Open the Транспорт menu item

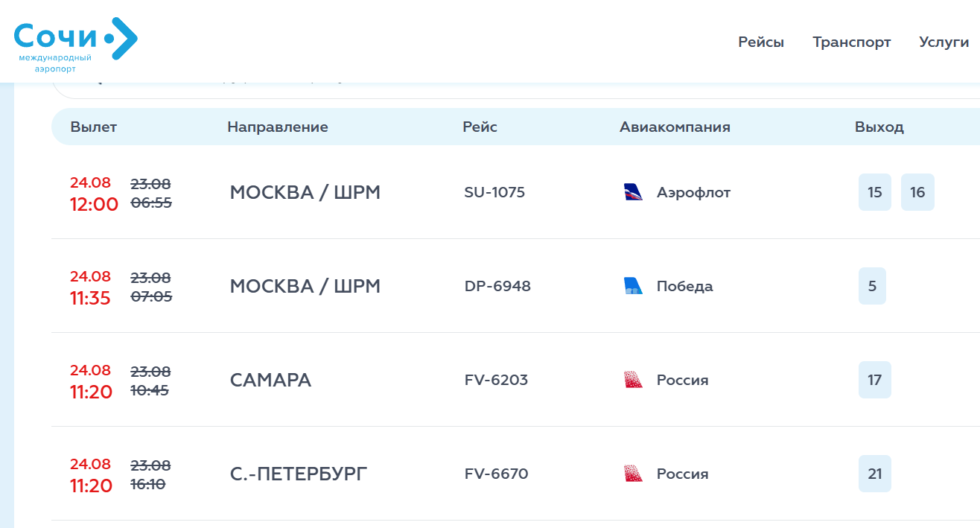852,42
